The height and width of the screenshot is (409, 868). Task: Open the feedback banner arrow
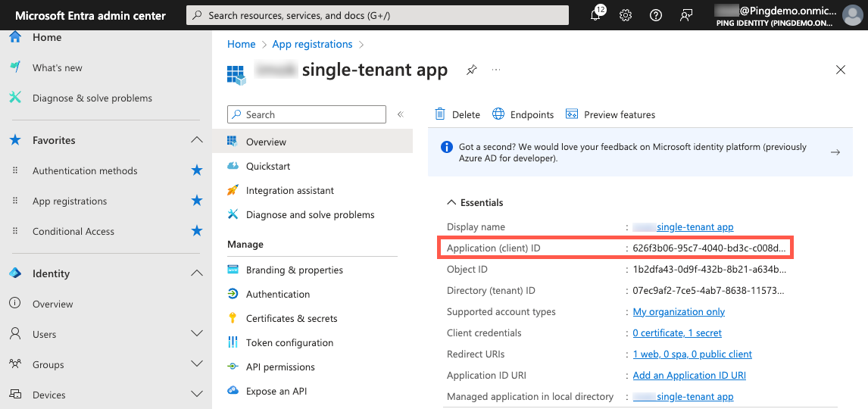pyautogui.click(x=835, y=152)
